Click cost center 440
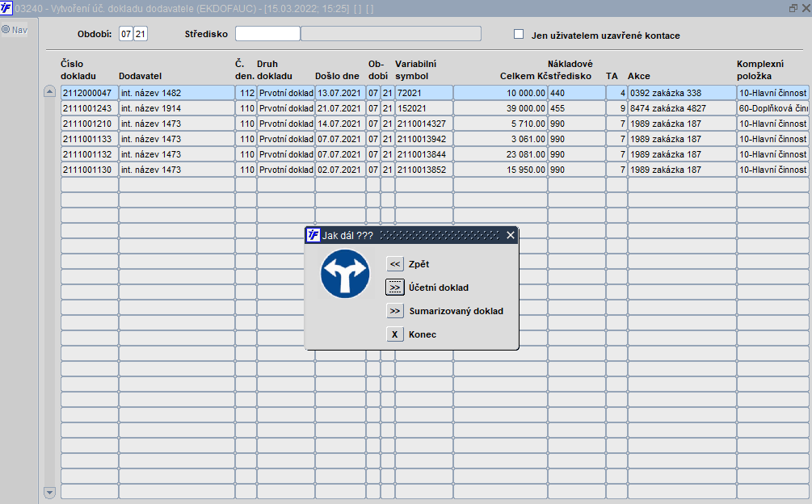The image size is (812, 504). tap(576, 93)
